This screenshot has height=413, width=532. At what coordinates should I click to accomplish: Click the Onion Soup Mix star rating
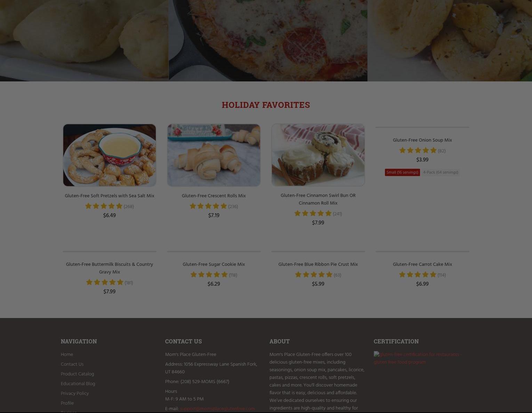pos(418,151)
